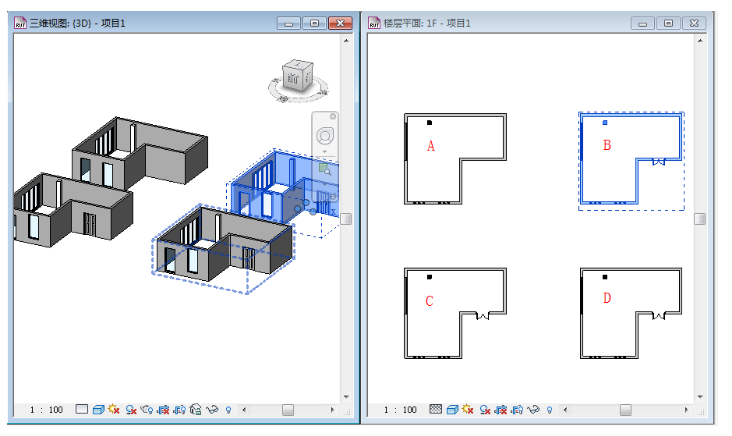The image size is (732, 436).
Task: Click floor plan vertical scrollbar thumb
Action: [x=700, y=219]
